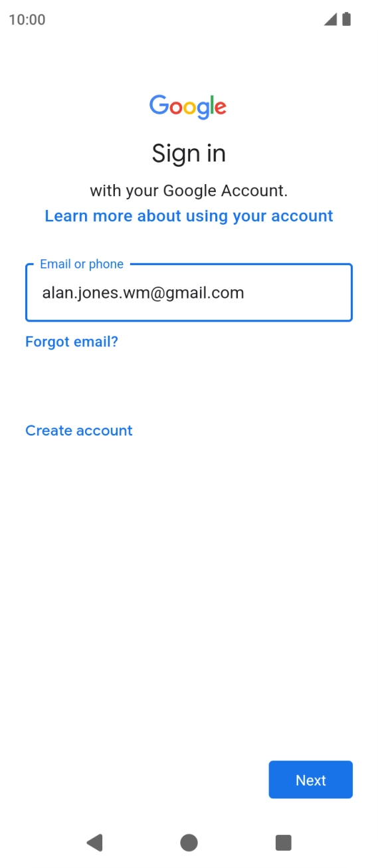Tap the with your Google Account text
This screenshot has height=868, width=378.
(x=189, y=191)
